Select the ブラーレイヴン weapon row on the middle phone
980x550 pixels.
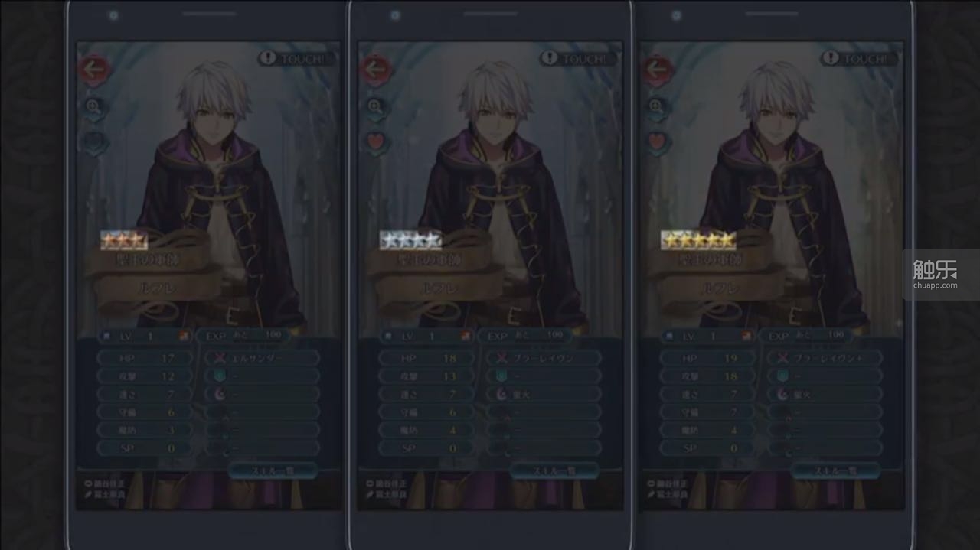pyautogui.click(x=544, y=357)
